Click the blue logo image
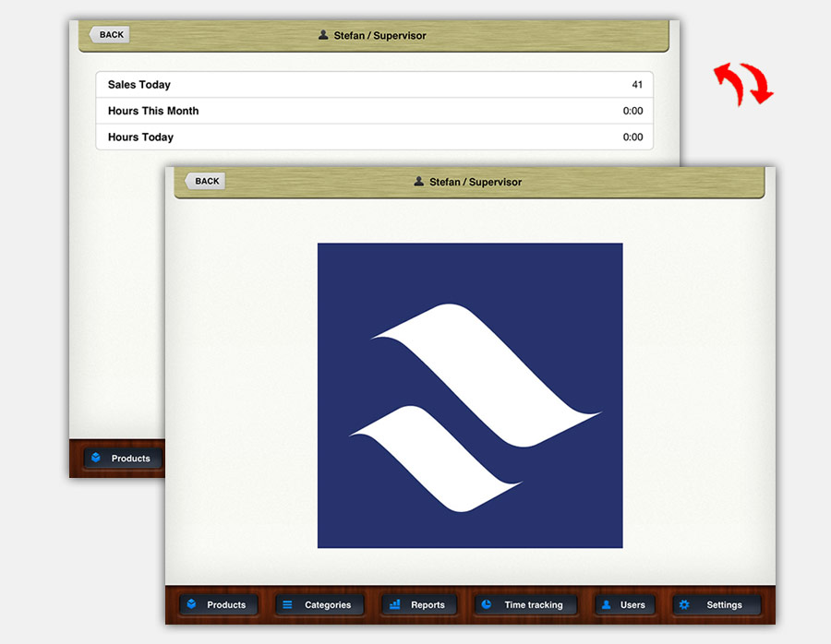The image size is (831, 644). pyautogui.click(x=470, y=396)
